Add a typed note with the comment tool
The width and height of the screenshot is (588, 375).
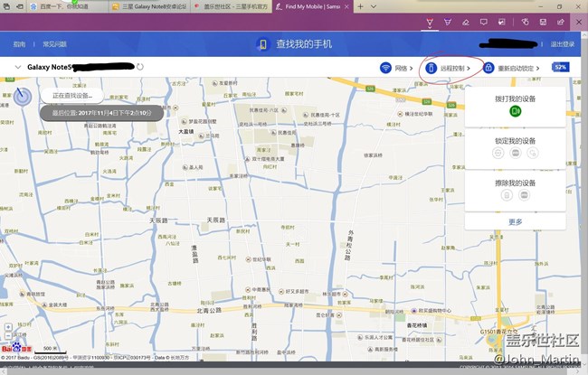pyautogui.click(x=484, y=23)
